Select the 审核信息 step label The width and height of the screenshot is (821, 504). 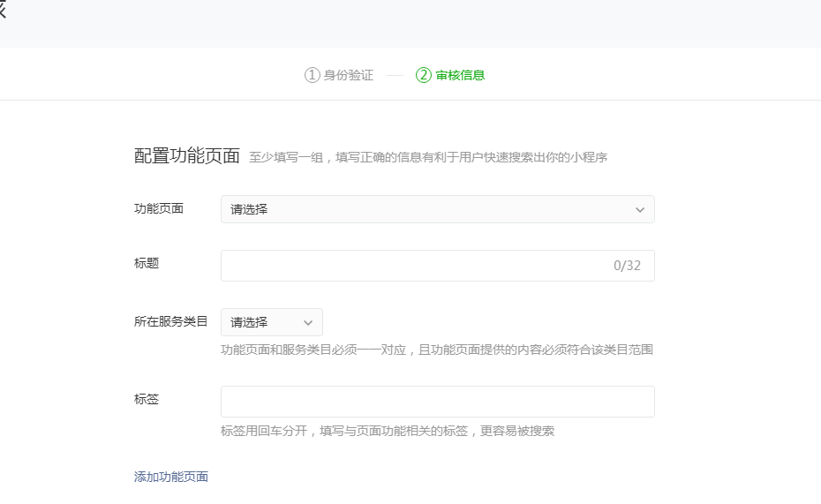[460, 75]
